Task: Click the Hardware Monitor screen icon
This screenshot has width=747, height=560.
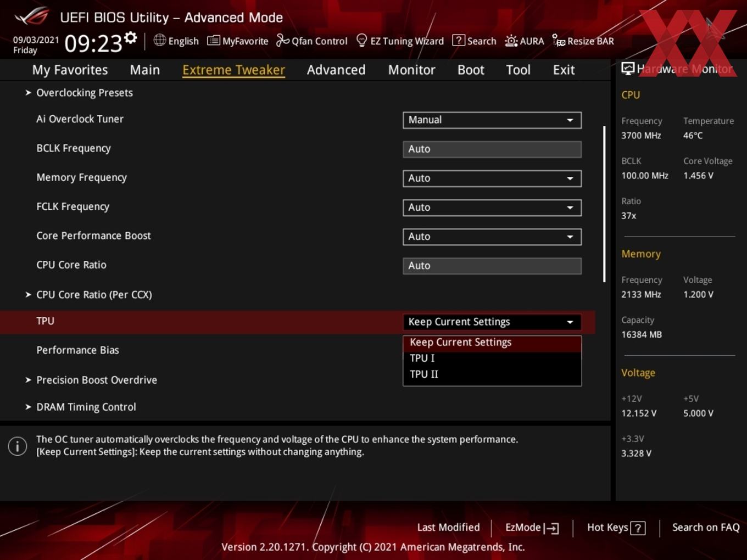Action: [628, 68]
